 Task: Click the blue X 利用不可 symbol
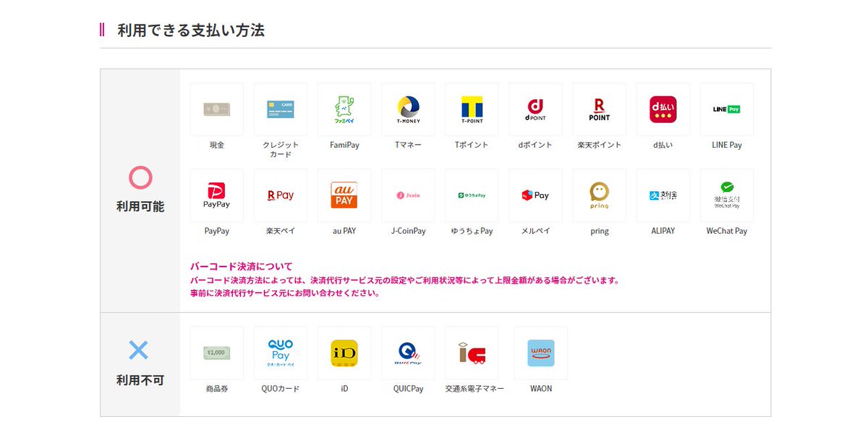(138, 351)
